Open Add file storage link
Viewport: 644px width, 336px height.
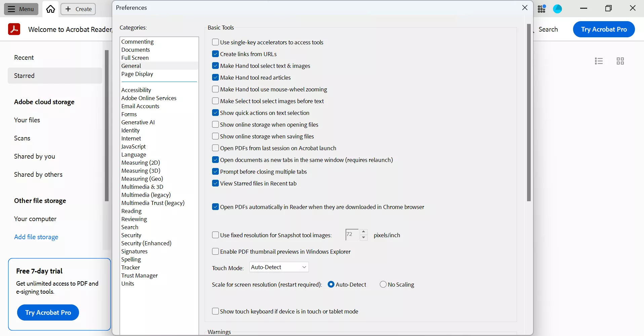click(x=36, y=237)
